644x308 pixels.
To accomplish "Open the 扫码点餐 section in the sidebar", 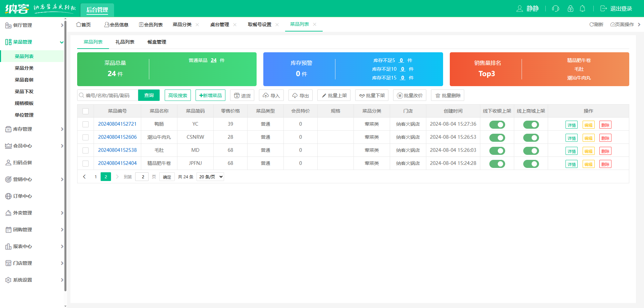I will tap(22, 163).
